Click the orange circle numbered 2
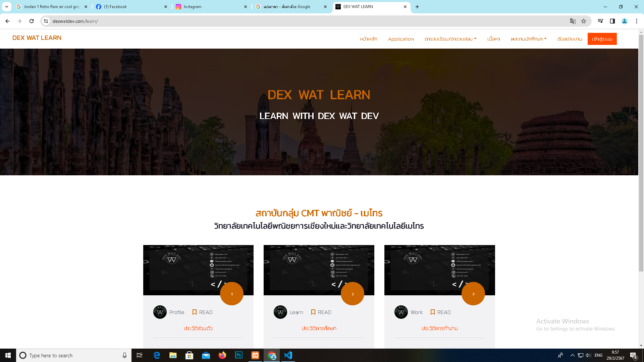The image size is (644, 362). tap(353, 294)
